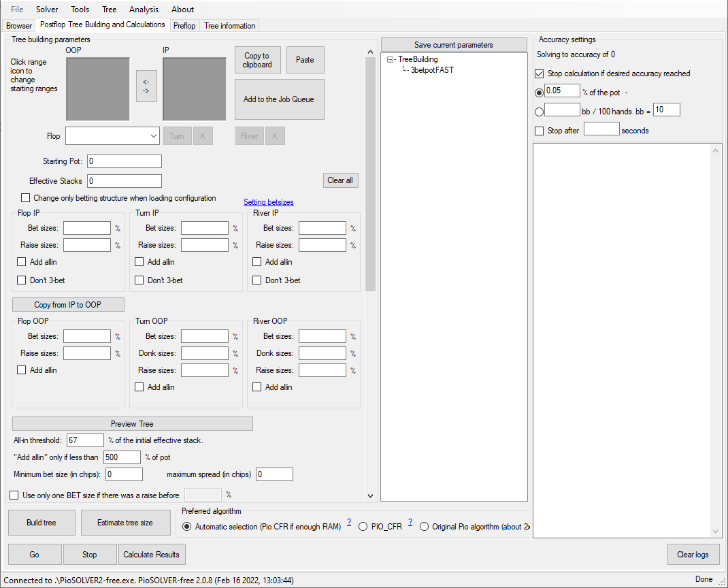Viewport: 728px width, 588px height.
Task: Toggle River IP Don't 3-bet checkbox
Action: coord(257,280)
